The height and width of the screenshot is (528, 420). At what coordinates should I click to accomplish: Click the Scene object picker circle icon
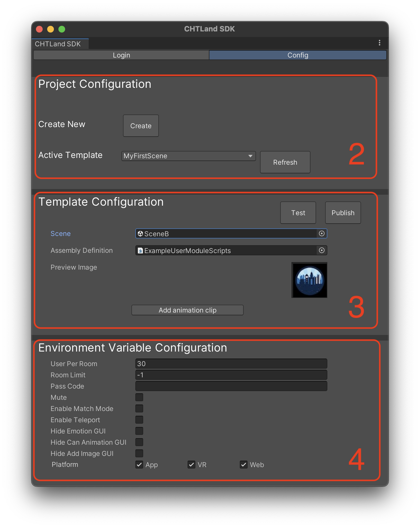[x=322, y=233]
